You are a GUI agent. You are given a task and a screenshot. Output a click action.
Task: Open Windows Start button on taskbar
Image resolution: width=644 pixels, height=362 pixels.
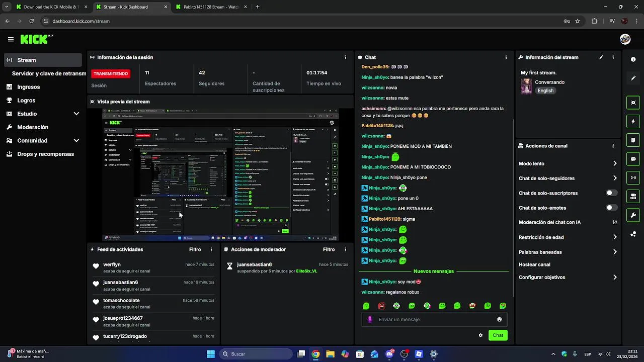coord(211,354)
